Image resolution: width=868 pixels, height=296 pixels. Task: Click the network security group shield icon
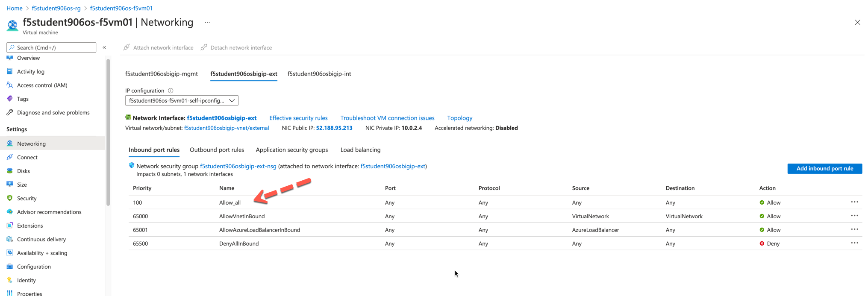pos(132,166)
